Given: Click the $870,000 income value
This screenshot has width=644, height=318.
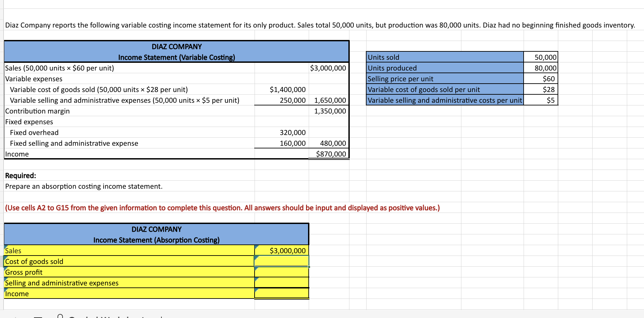Looking at the screenshot, I should (x=331, y=154).
